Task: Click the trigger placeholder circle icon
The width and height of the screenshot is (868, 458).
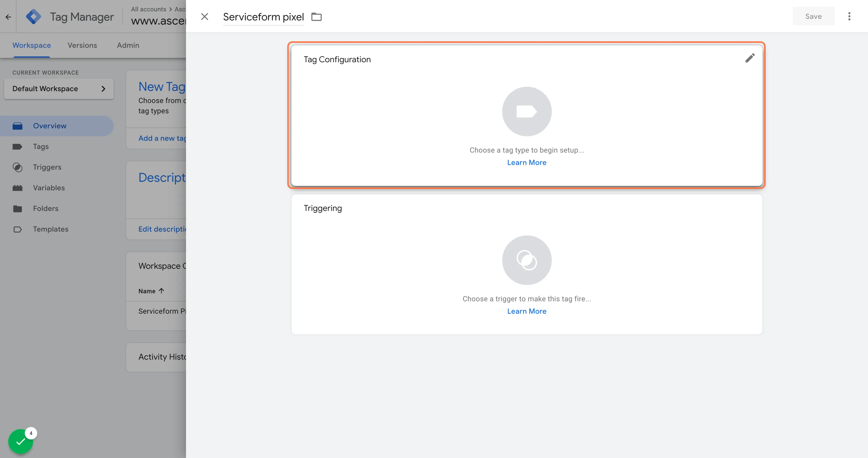Action: click(x=527, y=260)
